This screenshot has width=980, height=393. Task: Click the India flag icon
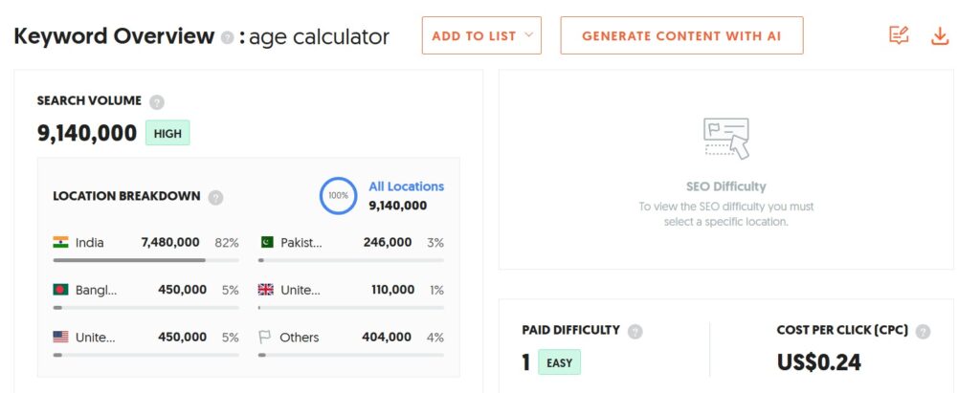click(x=60, y=243)
